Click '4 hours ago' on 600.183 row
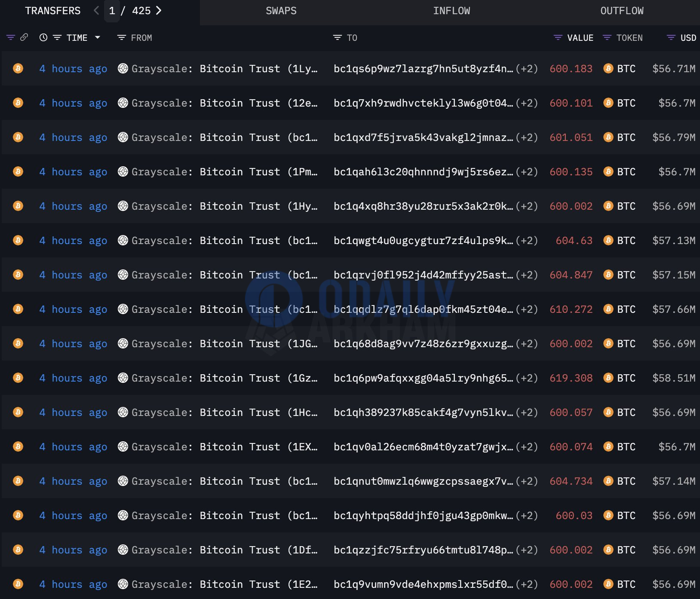Screen dimensions: 700x599 pyautogui.click(x=73, y=69)
